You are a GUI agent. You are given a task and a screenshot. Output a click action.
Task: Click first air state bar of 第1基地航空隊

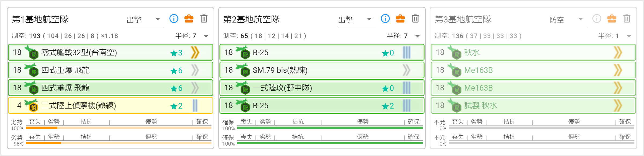[119, 128]
